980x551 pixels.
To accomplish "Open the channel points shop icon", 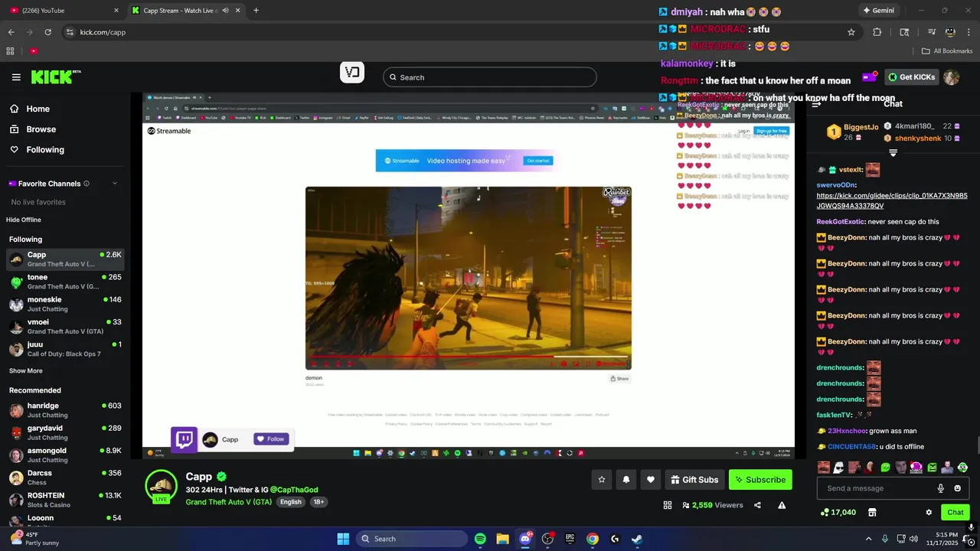I will pos(871,512).
